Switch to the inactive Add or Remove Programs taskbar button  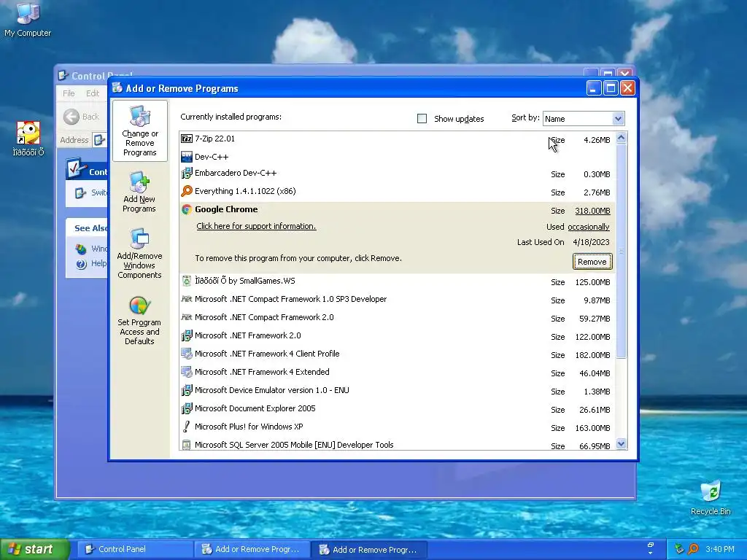tap(252, 549)
